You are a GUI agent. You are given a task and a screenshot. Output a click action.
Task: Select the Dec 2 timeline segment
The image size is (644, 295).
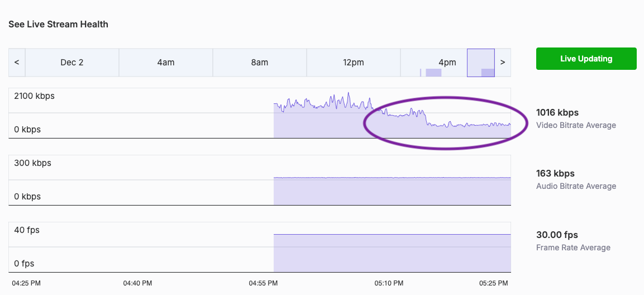point(72,63)
